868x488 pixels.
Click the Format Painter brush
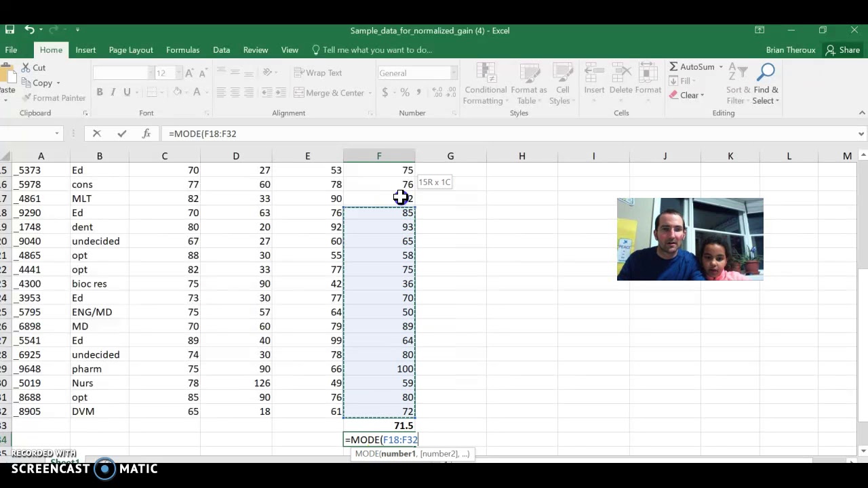[53, 98]
